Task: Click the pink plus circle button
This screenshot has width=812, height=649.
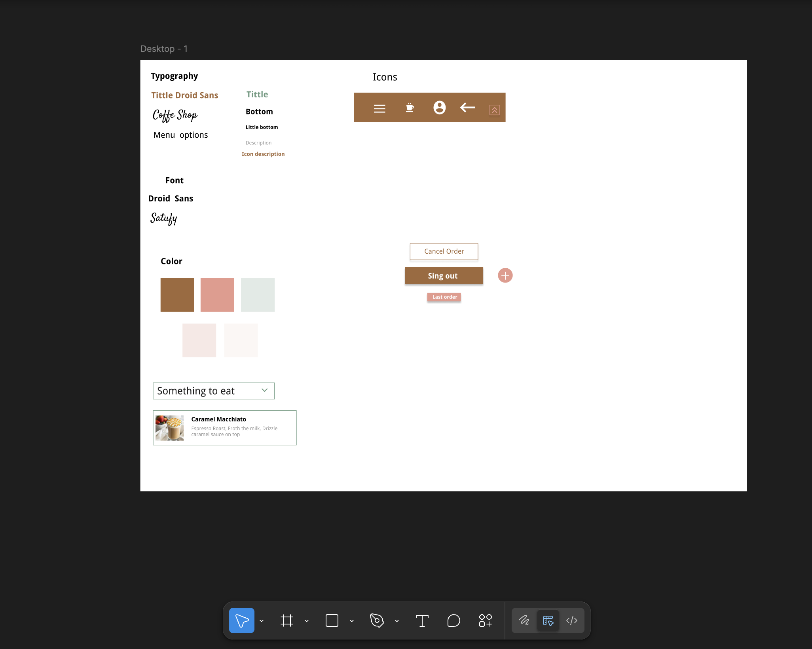Action: (x=505, y=275)
